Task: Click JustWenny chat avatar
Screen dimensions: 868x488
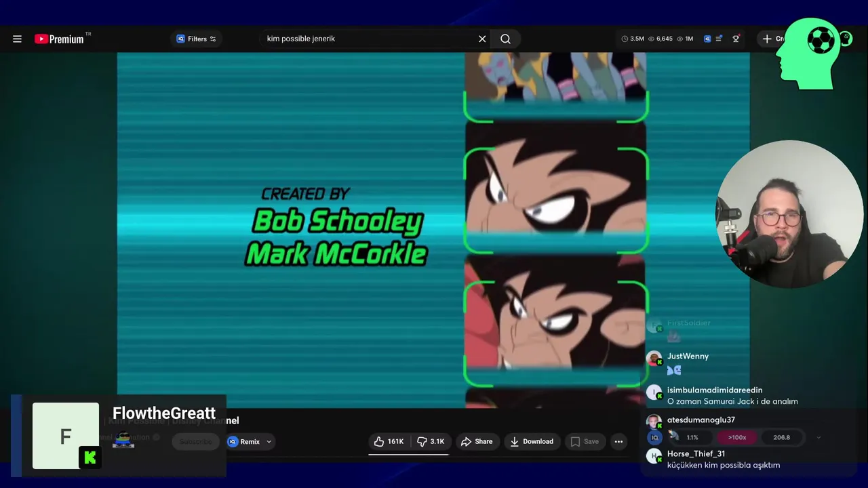Action: click(654, 359)
